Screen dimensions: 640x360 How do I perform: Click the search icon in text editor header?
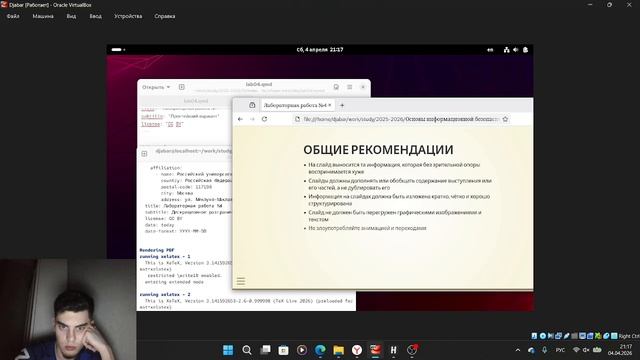pyautogui.click(x=336, y=87)
